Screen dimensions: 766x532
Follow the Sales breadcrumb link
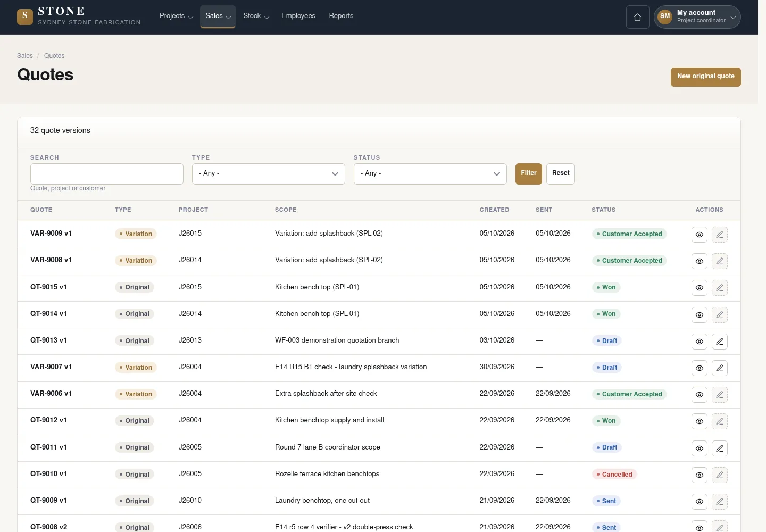click(25, 56)
